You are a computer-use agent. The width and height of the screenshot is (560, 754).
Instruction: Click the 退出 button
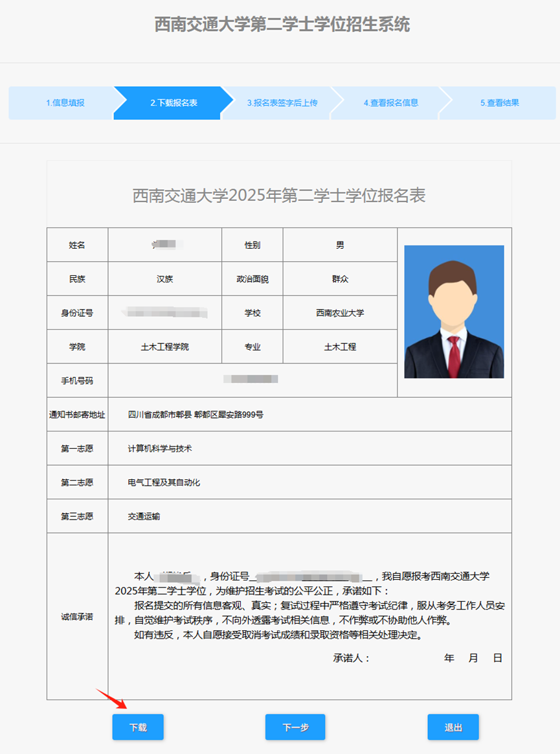(453, 727)
